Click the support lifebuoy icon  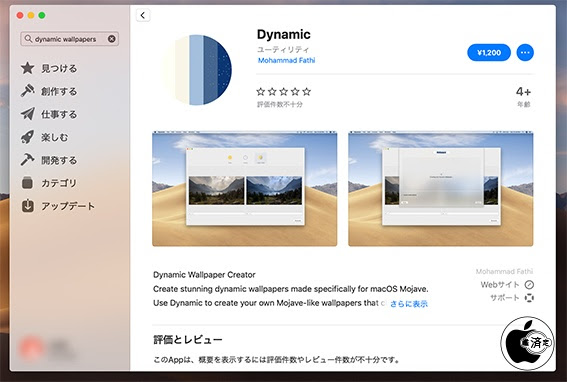pos(529,298)
